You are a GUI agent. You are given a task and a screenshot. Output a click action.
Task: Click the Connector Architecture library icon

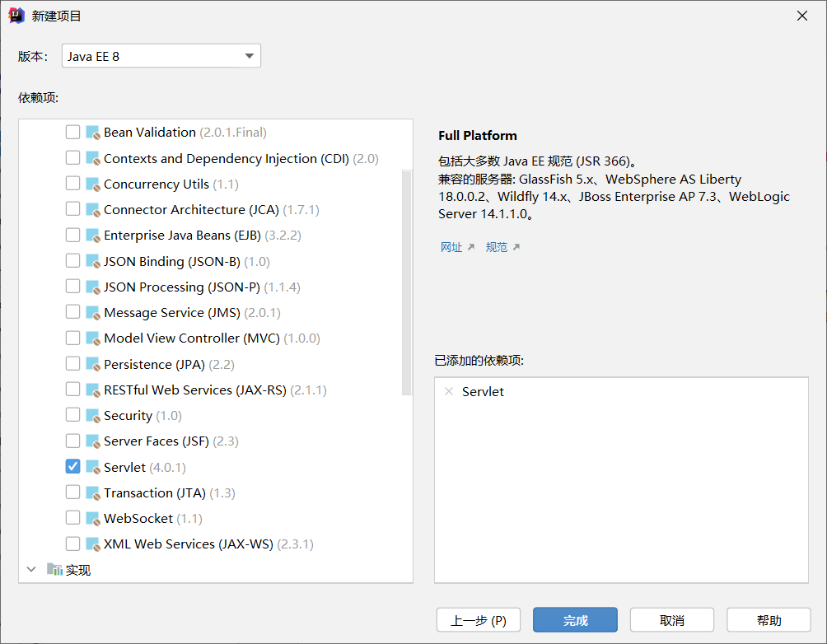pyautogui.click(x=93, y=210)
